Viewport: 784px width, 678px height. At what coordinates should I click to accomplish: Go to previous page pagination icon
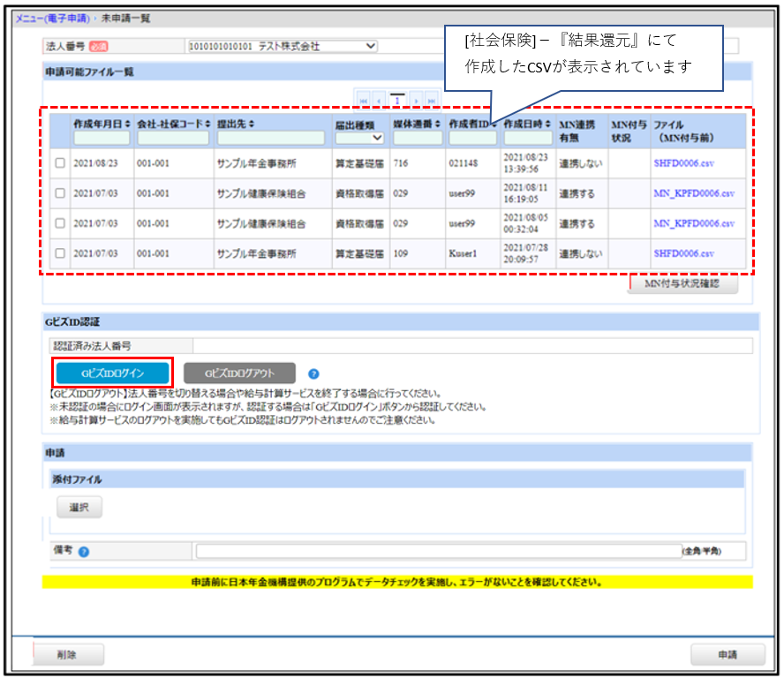tap(379, 101)
